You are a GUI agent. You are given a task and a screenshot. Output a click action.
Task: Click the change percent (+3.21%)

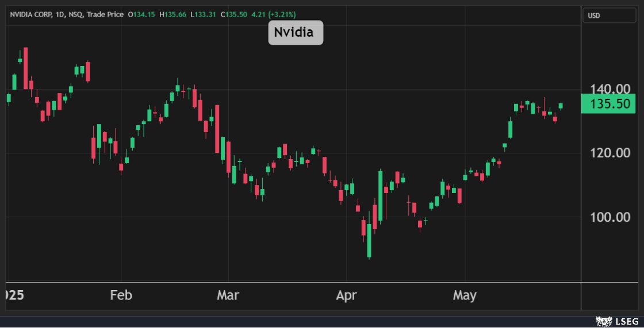tap(282, 14)
